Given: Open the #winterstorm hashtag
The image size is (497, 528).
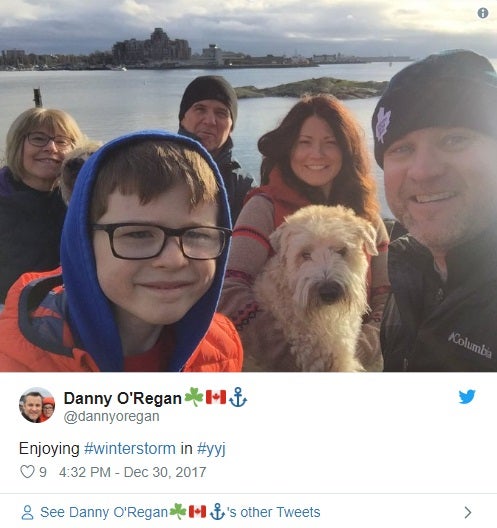Looking at the screenshot, I should coord(130,449).
